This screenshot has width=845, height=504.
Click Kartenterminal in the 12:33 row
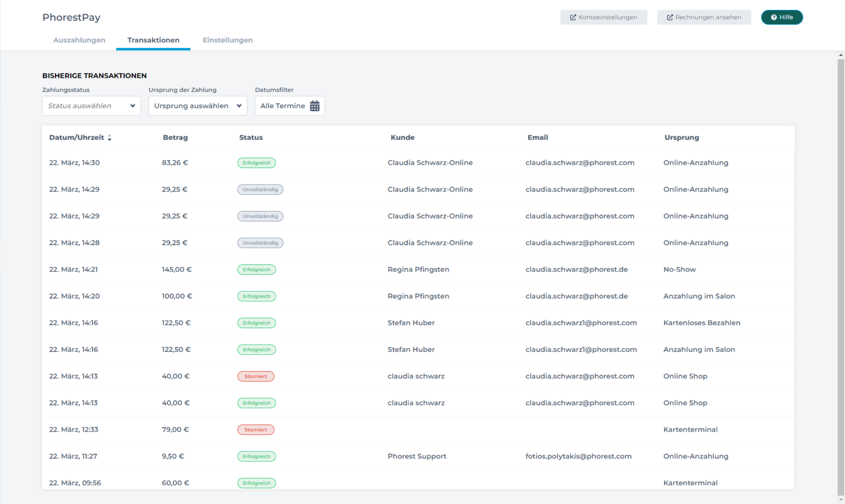690,429
